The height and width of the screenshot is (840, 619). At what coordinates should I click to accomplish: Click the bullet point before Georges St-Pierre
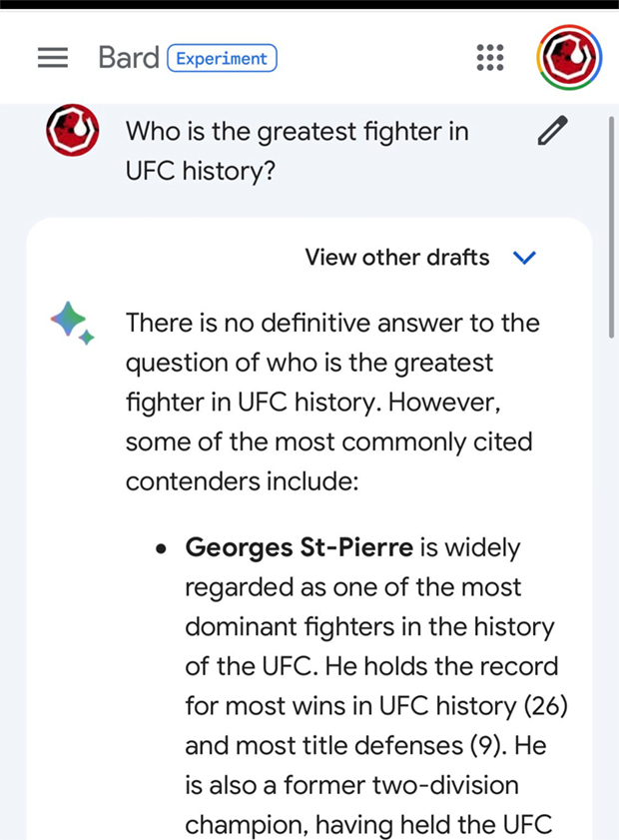pos(161,548)
